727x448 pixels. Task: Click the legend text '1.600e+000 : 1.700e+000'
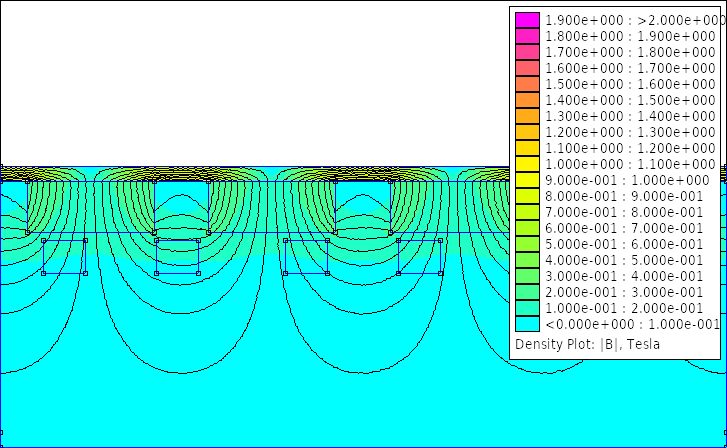(631, 68)
